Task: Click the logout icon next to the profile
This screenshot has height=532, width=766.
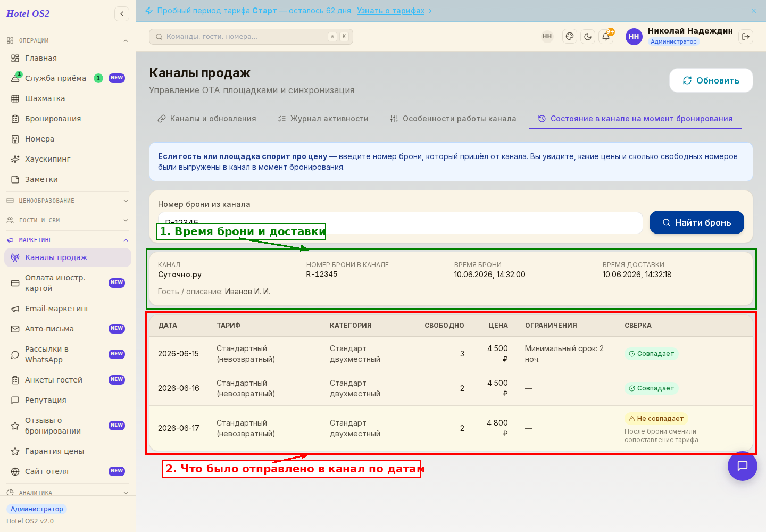Action: point(746,37)
